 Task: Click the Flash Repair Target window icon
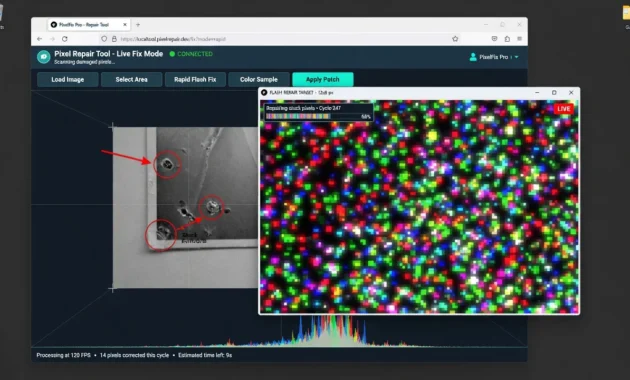click(x=264, y=92)
